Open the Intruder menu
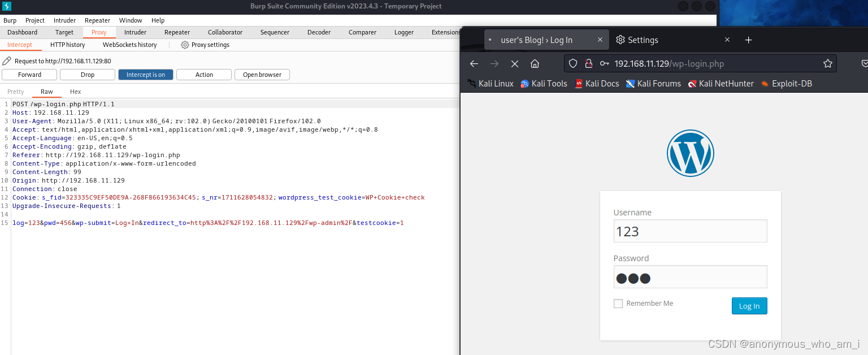 64,20
